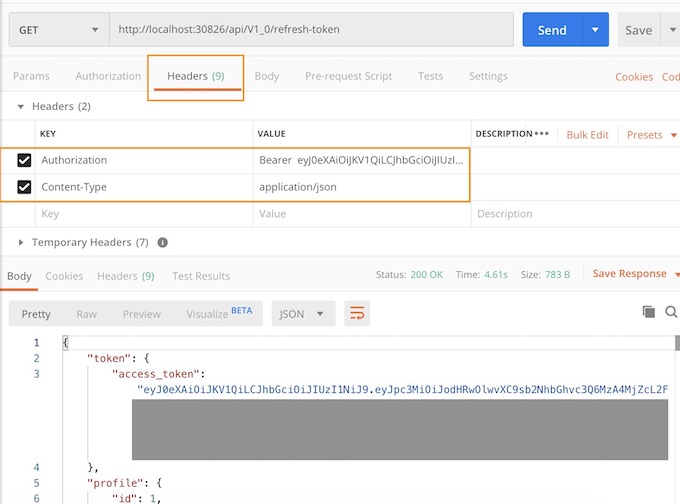Uncheck the Authorization header checkbox
This screenshot has width=680, height=504.
pyautogui.click(x=24, y=160)
